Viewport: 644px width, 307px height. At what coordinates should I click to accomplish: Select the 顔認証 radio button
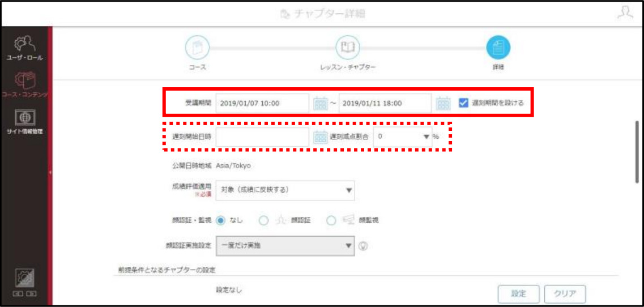point(264,221)
